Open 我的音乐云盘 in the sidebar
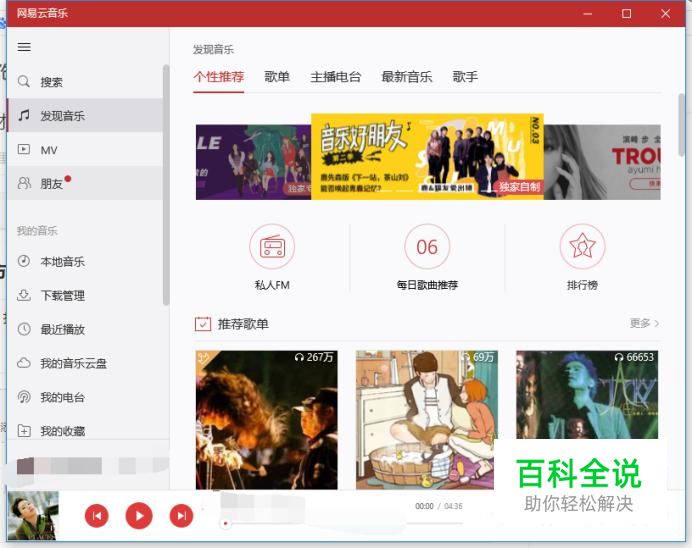This screenshot has height=548, width=692. coord(85,363)
